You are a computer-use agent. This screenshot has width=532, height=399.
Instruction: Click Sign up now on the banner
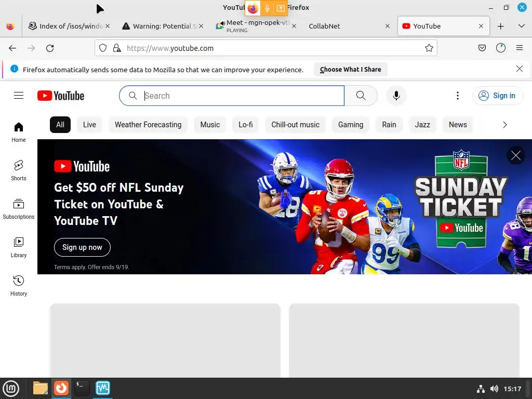[x=82, y=247]
